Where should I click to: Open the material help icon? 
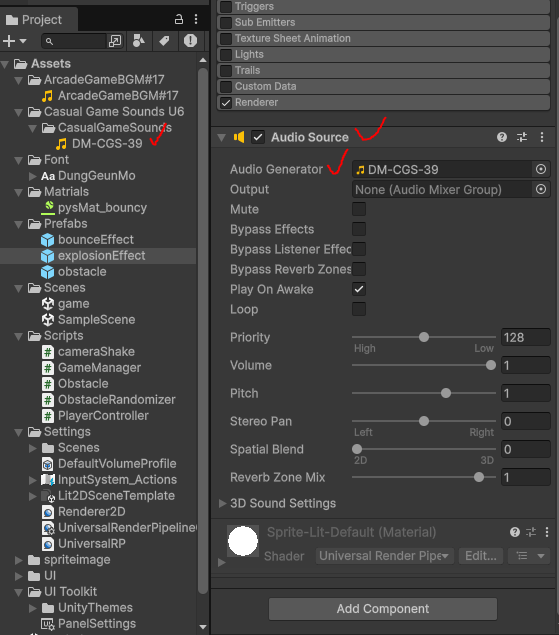[515, 532]
